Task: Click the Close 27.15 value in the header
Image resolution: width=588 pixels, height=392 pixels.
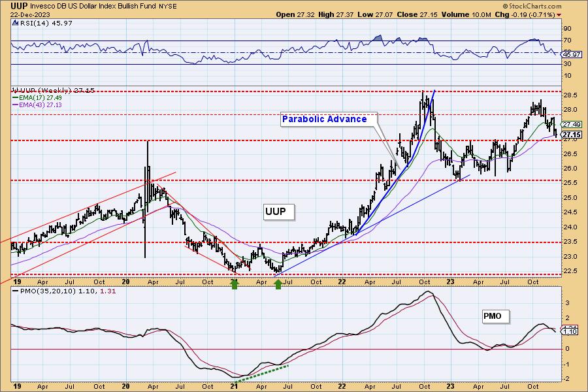Action: pos(417,14)
